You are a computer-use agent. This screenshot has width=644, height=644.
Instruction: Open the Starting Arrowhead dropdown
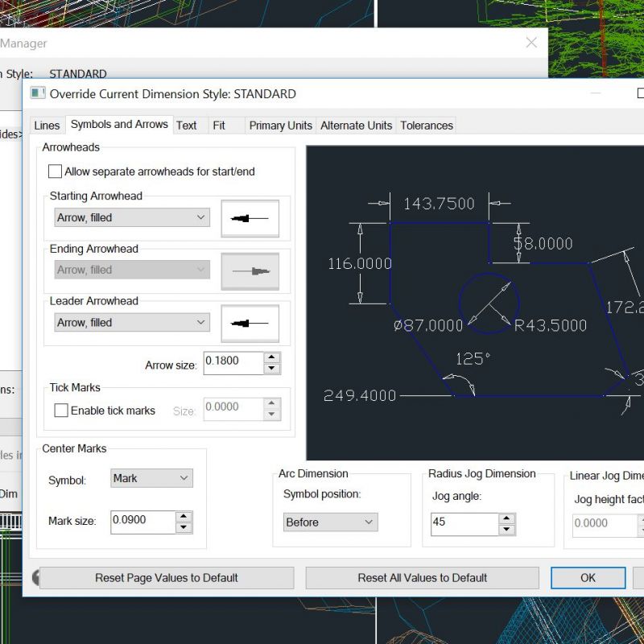pyautogui.click(x=132, y=217)
